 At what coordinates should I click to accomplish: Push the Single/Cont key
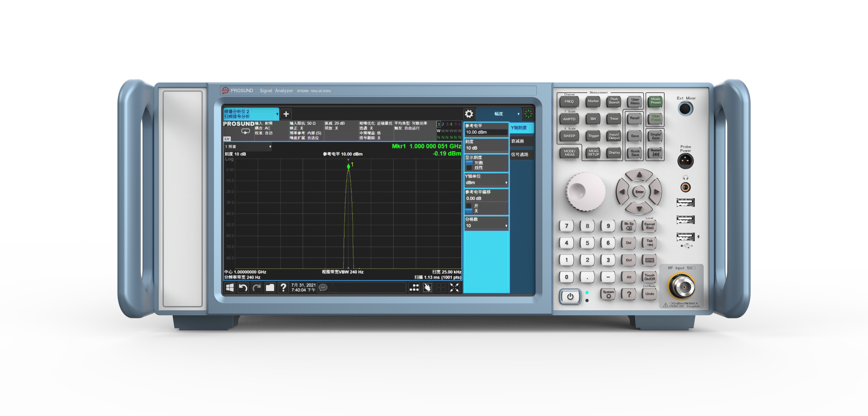click(655, 136)
